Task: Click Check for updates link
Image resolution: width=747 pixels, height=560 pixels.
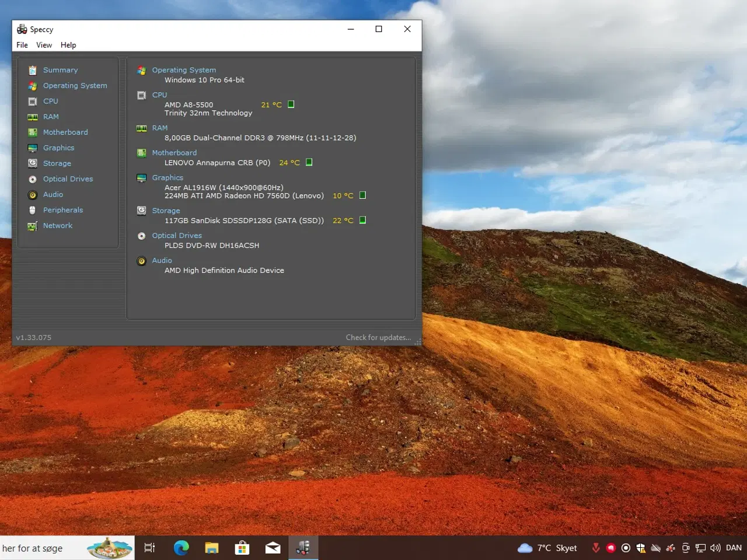Action: tap(378, 337)
